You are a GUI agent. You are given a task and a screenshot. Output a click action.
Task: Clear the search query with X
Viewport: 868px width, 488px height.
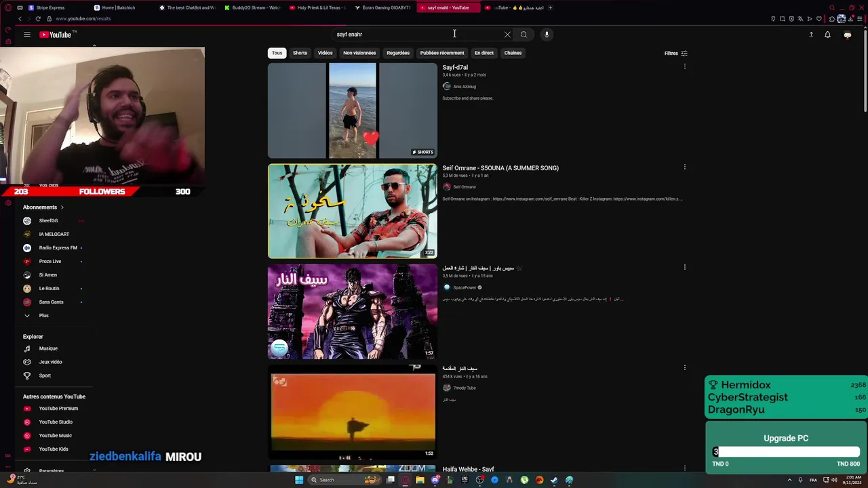tap(507, 35)
